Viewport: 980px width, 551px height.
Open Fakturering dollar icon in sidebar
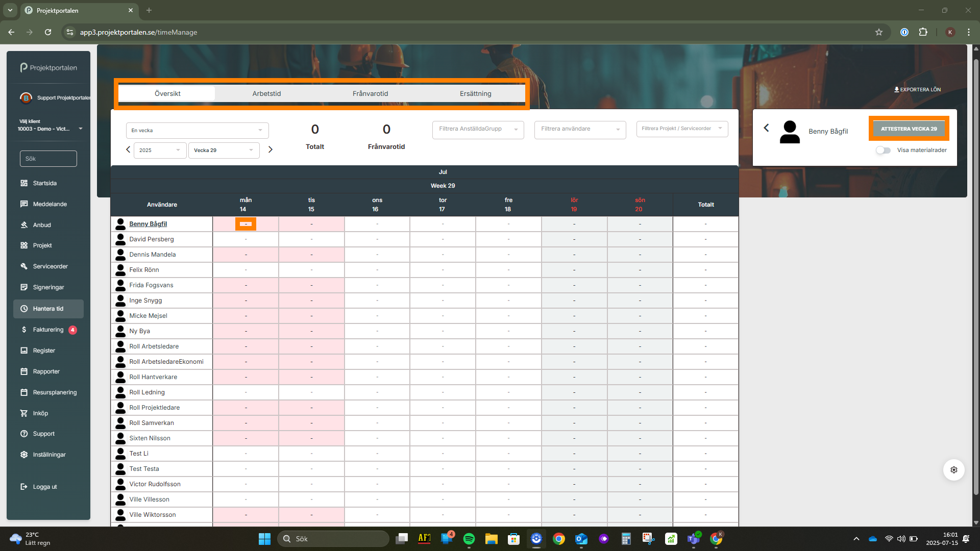24,330
